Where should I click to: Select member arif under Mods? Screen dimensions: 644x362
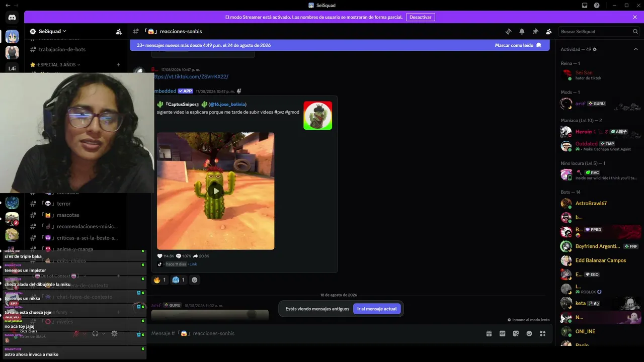(600, 104)
